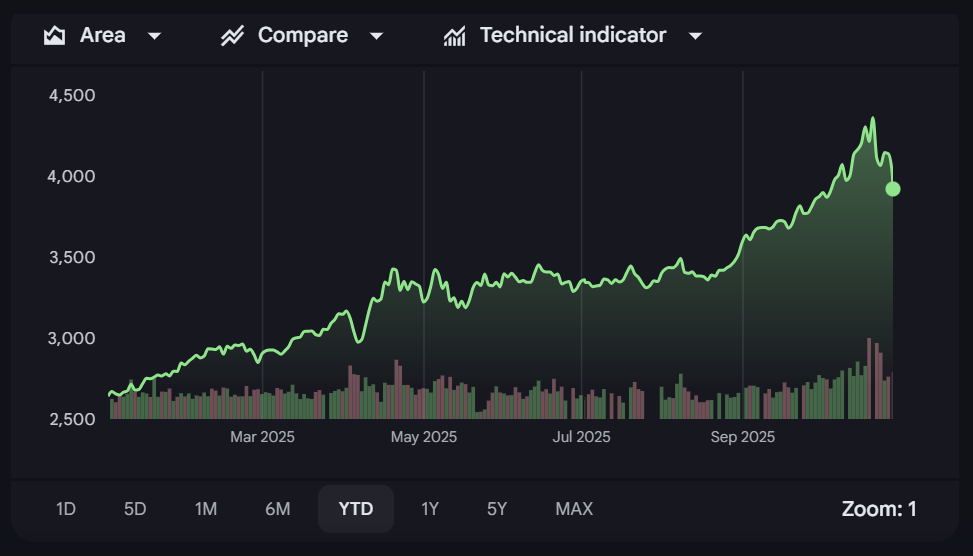Select the MAX time range

(x=574, y=509)
